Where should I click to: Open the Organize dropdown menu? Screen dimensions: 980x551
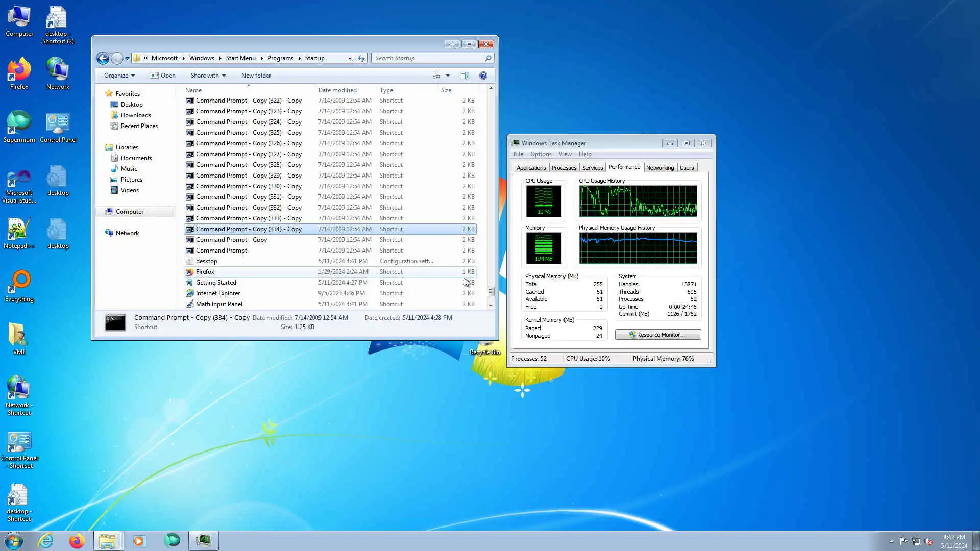(119, 76)
